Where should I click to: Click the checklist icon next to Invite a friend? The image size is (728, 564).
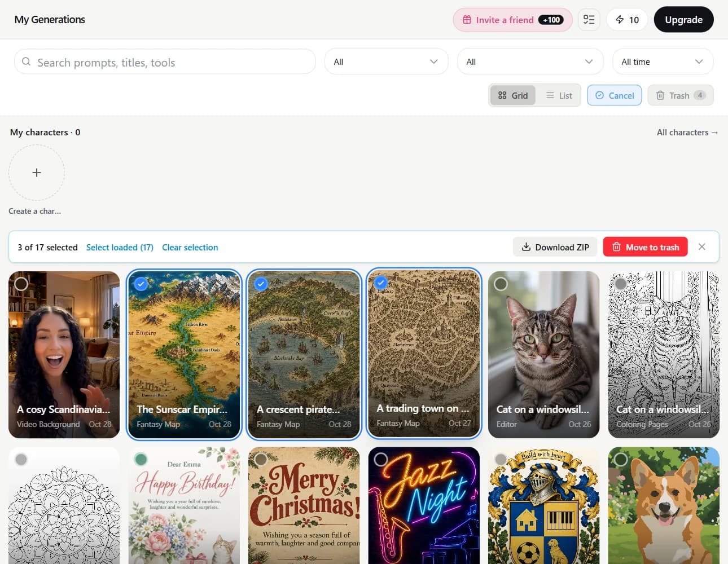(589, 20)
